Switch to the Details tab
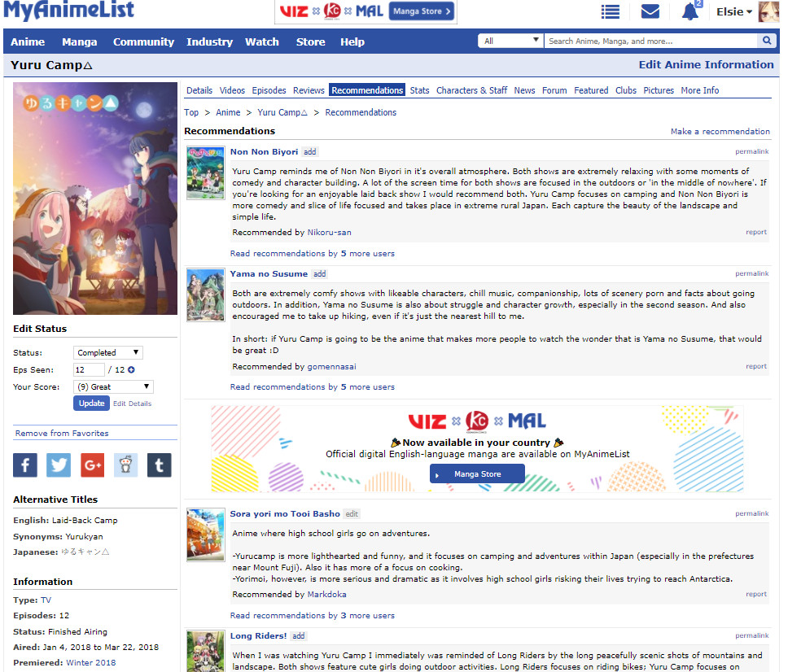Image resolution: width=801 pixels, height=672 pixels. point(199,90)
